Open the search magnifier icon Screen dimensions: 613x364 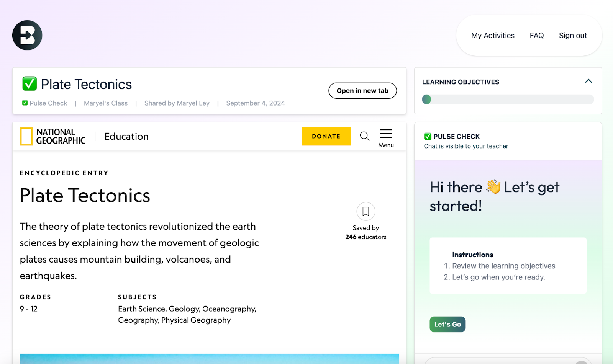tap(364, 136)
